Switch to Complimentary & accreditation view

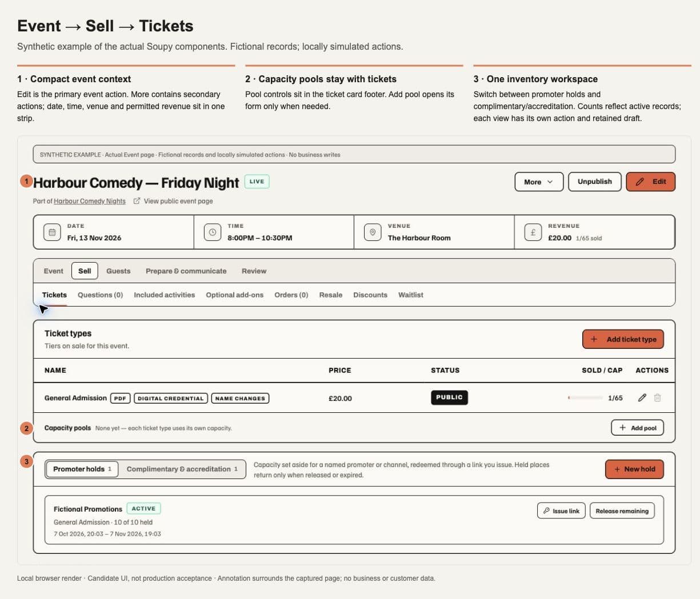[182, 469]
